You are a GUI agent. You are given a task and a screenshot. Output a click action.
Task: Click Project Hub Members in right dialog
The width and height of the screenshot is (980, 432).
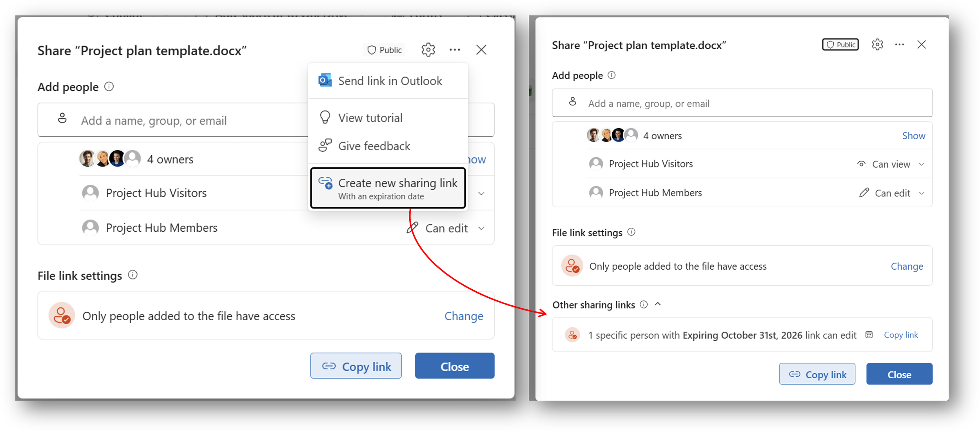(x=655, y=192)
